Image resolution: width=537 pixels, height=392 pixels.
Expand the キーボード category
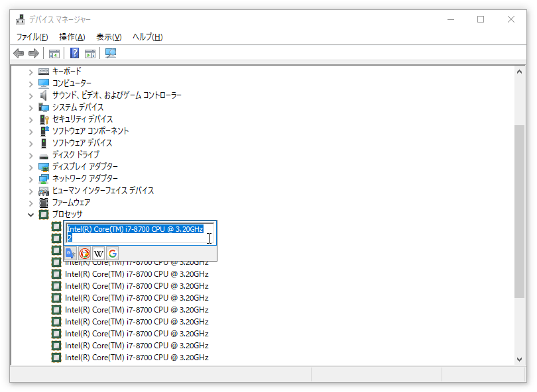point(30,72)
